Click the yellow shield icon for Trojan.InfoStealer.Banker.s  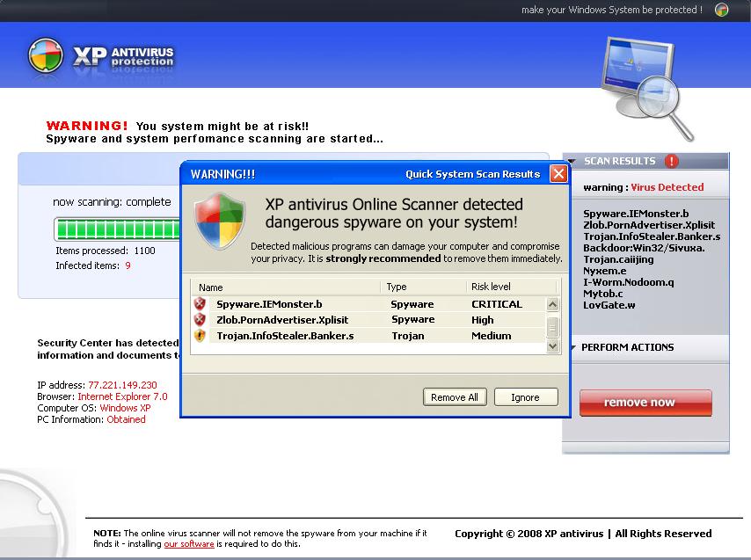200,336
